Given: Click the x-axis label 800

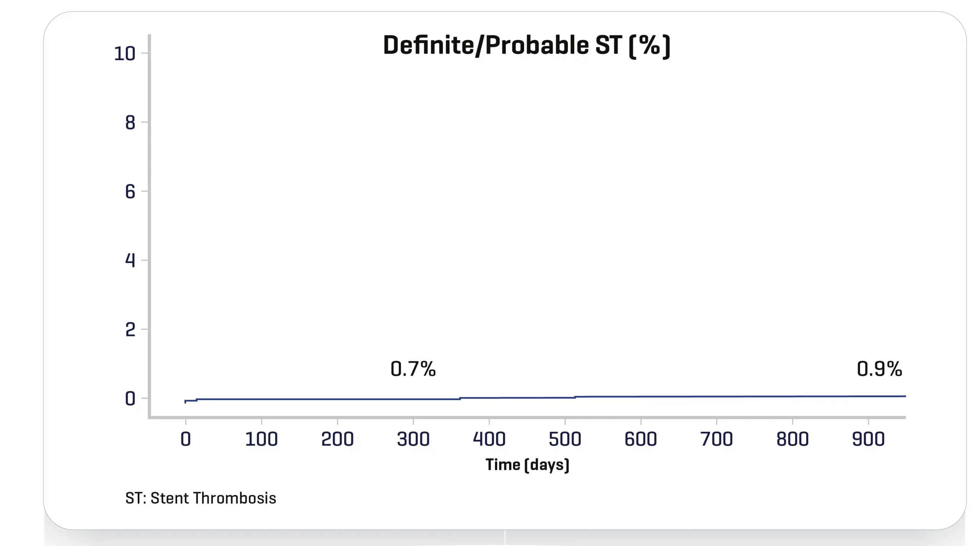Looking at the screenshot, I should 792,439.
